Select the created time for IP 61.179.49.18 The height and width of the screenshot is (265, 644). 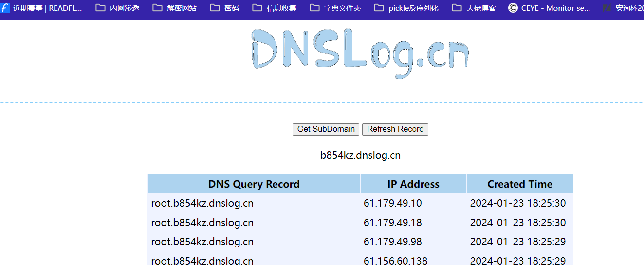(518, 223)
